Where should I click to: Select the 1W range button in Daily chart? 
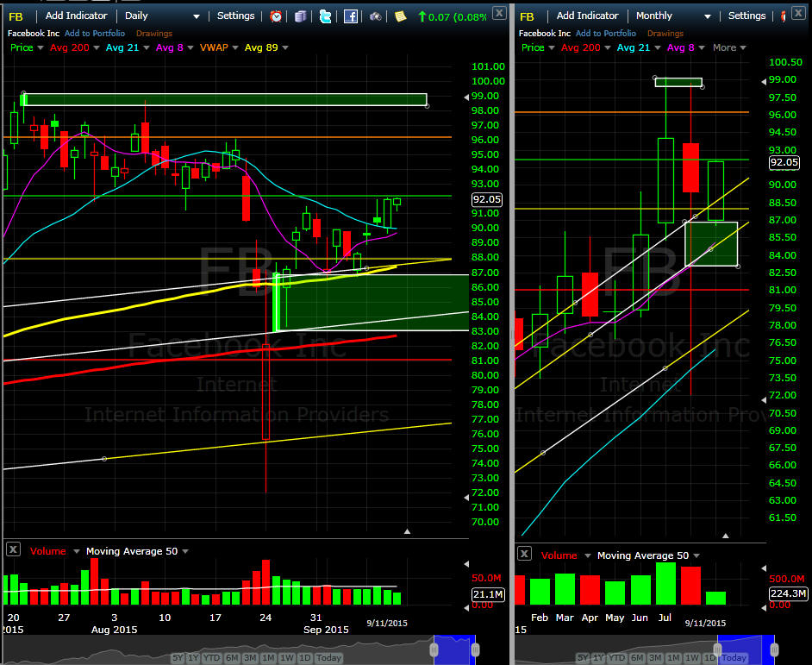pyautogui.click(x=287, y=658)
